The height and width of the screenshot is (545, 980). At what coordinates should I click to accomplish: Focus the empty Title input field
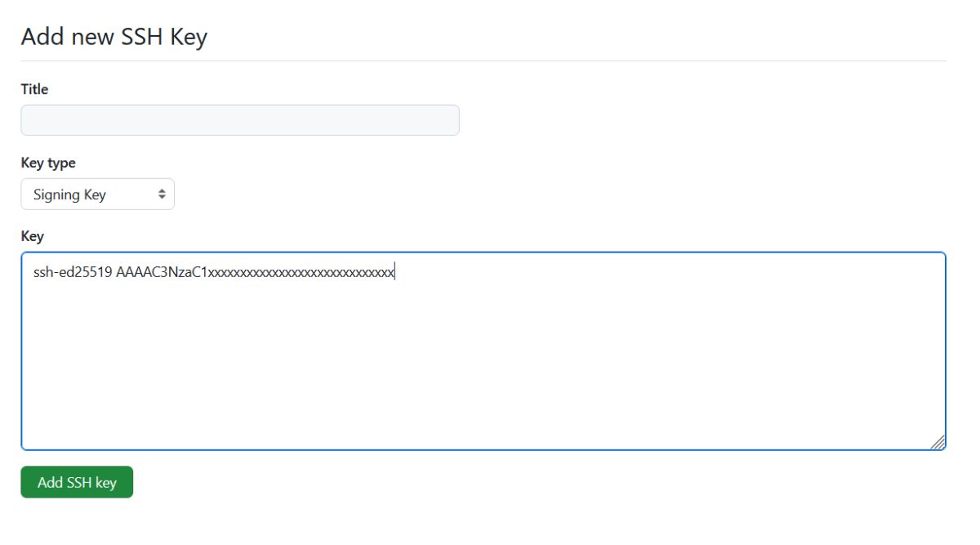click(240, 120)
